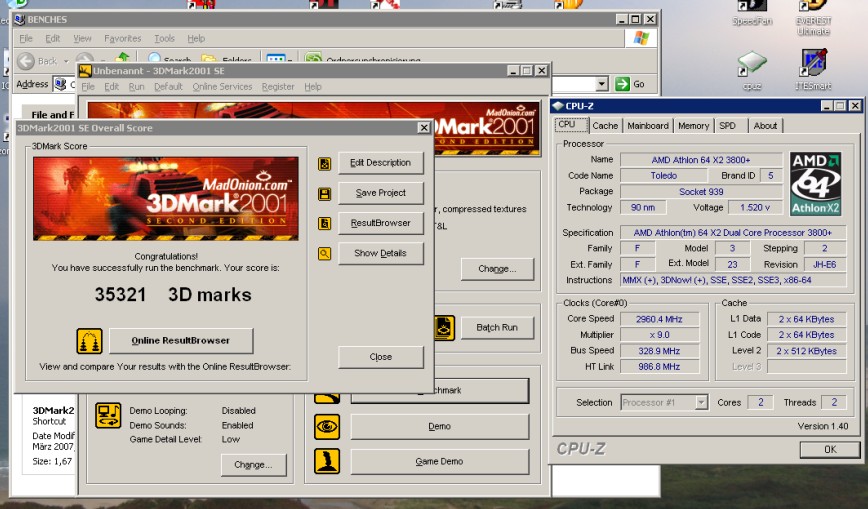Open the Default menu in 3DMark2001 SE
This screenshot has width=868, height=509.
point(168,86)
